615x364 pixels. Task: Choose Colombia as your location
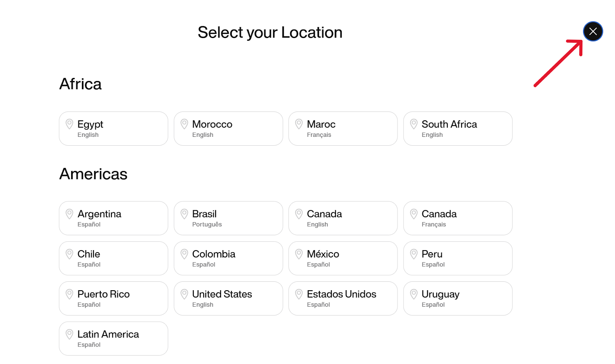pyautogui.click(x=228, y=258)
